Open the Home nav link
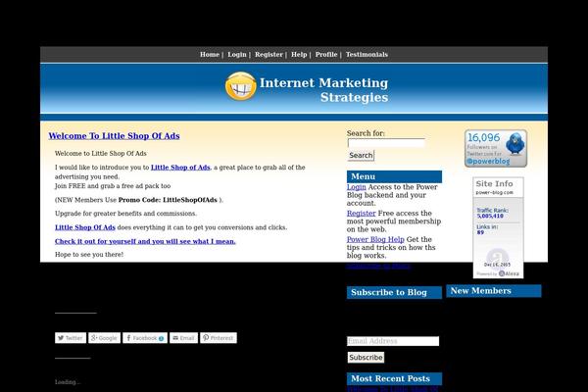Image resolution: width=588 pixels, height=392 pixels. point(210,55)
